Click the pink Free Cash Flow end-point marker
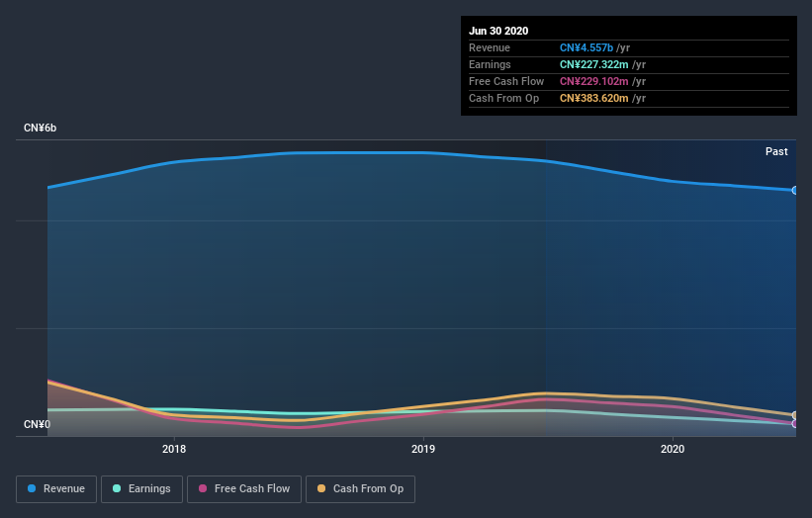The height and width of the screenshot is (518, 812). click(x=795, y=424)
